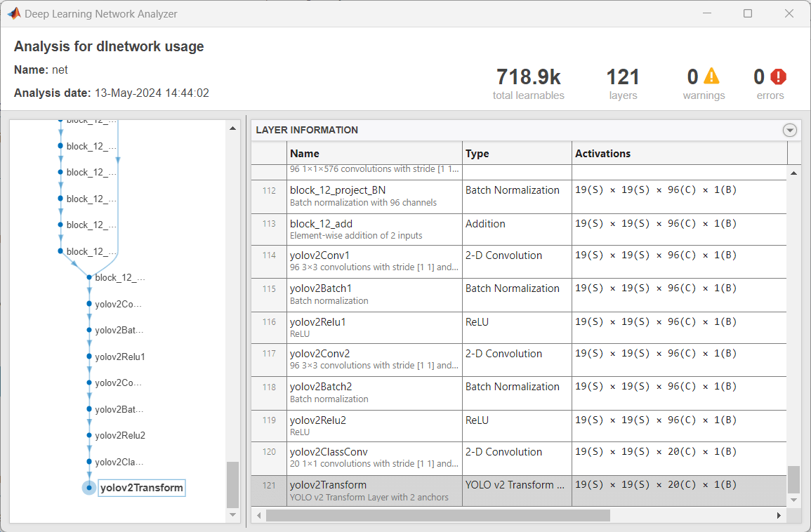Screen dimensions: 811x532
Task: Select the yolov2Relu1 node in graph
Action: click(x=120, y=357)
